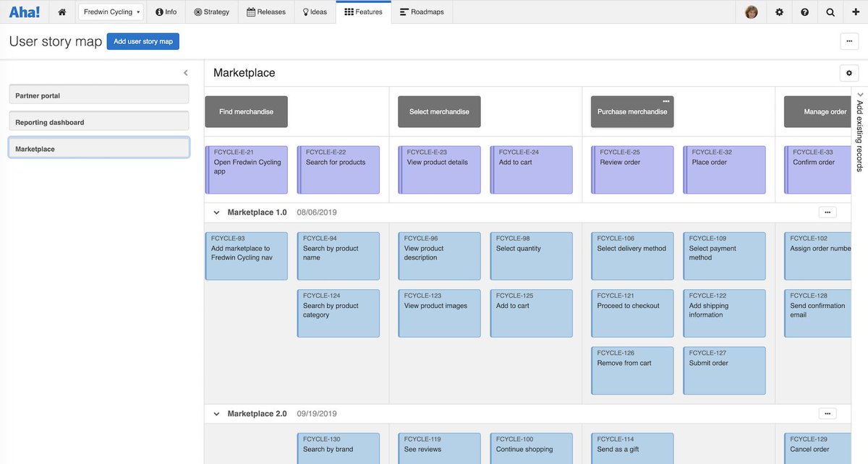The image size is (868, 464).
Task: Go to the Roadmaps tab
Action: pyautogui.click(x=422, y=12)
